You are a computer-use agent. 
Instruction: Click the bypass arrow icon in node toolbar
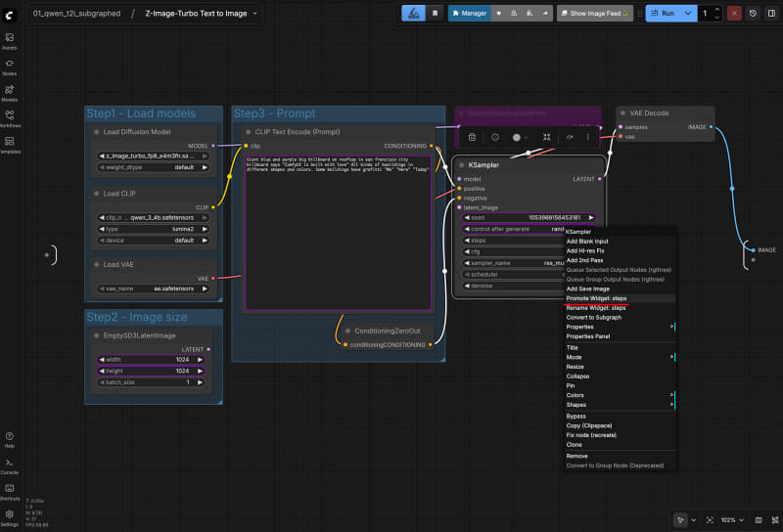click(x=570, y=137)
